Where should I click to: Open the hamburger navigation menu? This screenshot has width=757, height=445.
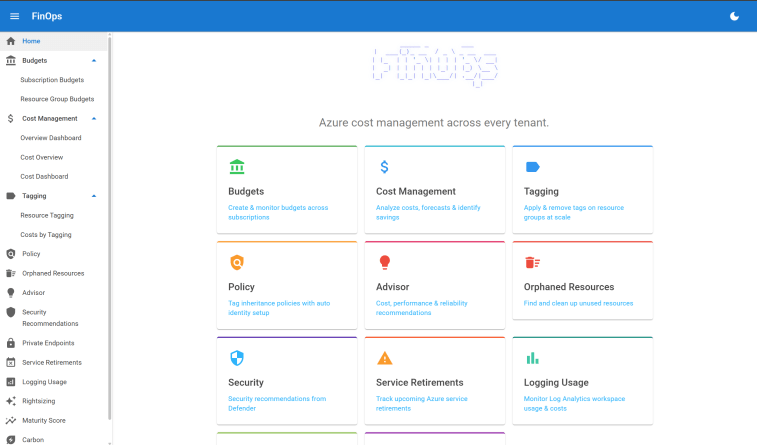pyautogui.click(x=14, y=16)
